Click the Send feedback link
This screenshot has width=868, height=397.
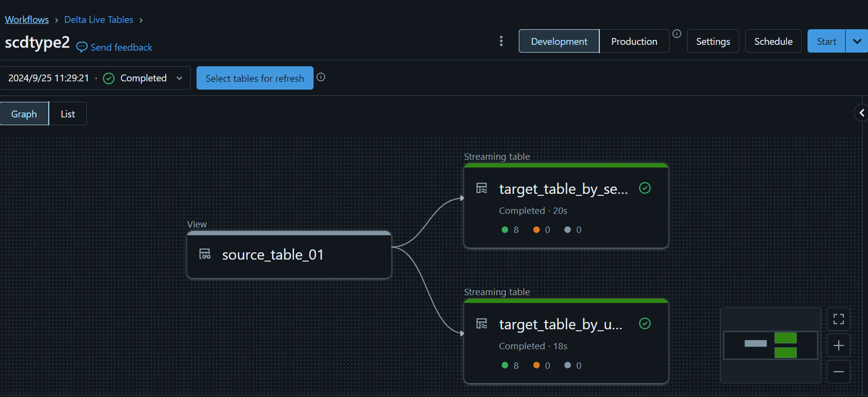[x=121, y=47]
